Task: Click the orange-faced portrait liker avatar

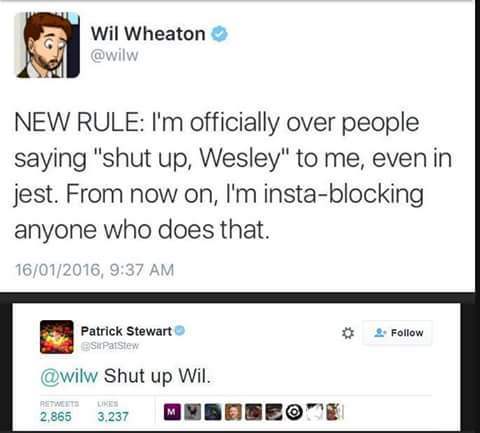Action: click(x=233, y=412)
